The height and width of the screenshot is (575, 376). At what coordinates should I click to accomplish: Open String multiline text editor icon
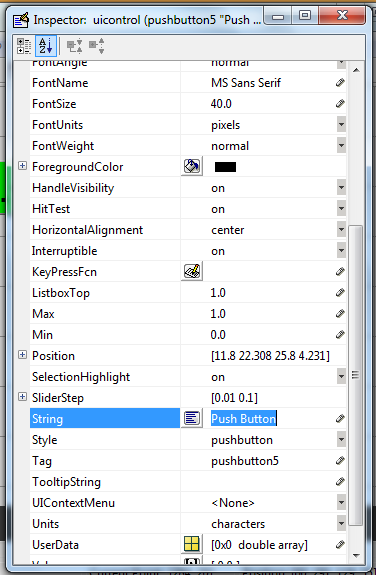coord(192,418)
